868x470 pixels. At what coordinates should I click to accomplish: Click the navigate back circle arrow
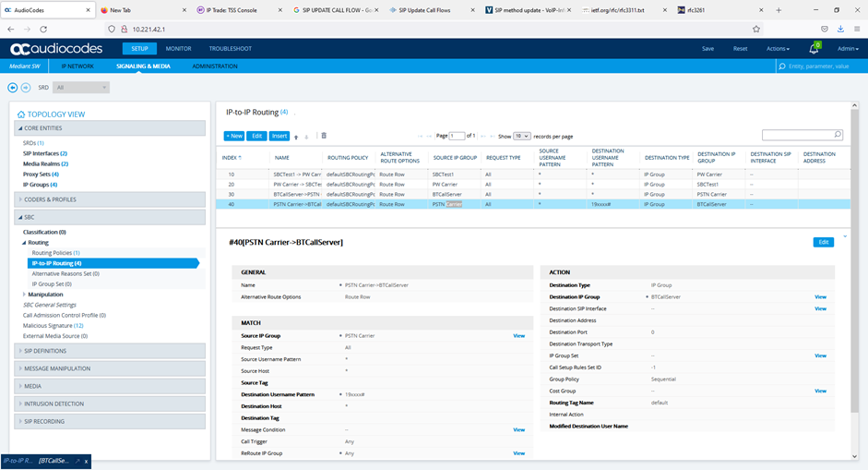[12, 88]
